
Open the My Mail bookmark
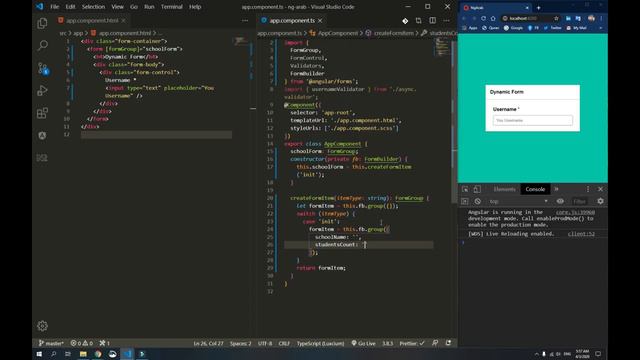(x=576, y=28)
